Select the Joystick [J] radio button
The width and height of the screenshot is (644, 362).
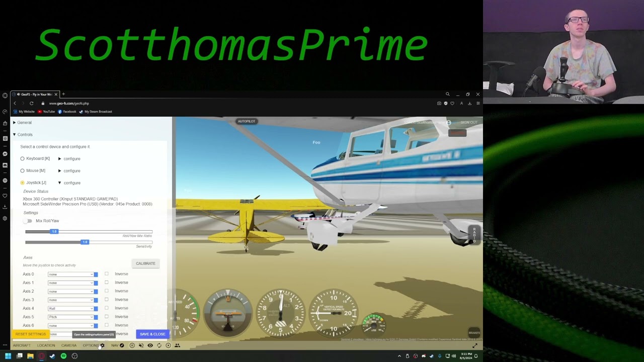click(22, 183)
